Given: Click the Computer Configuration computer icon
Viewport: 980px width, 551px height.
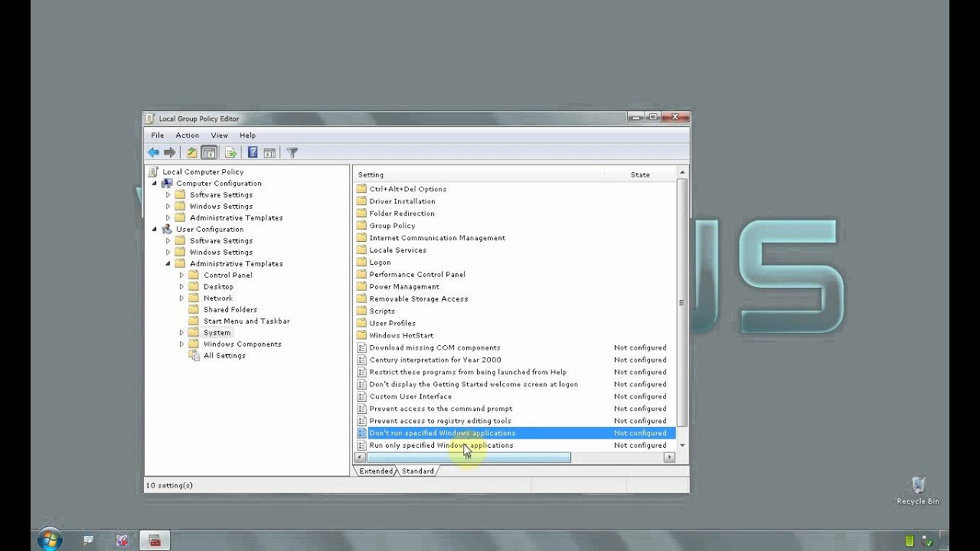Looking at the screenshot, I should 167,183.
